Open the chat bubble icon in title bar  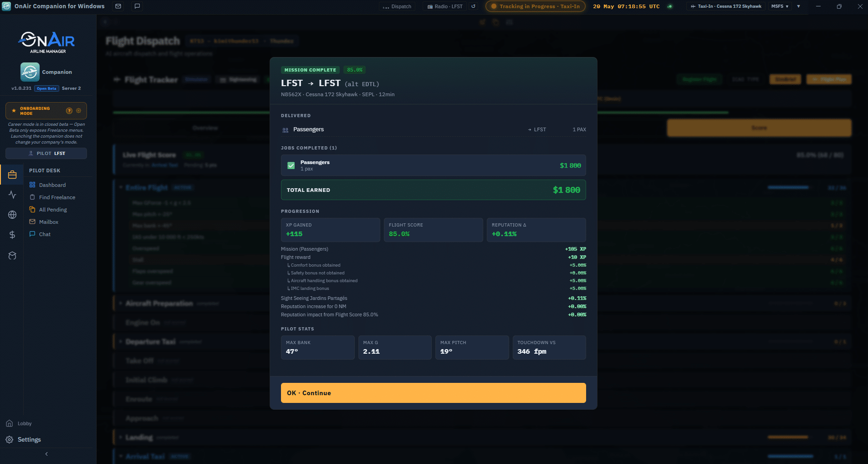[x=137, y=6]
